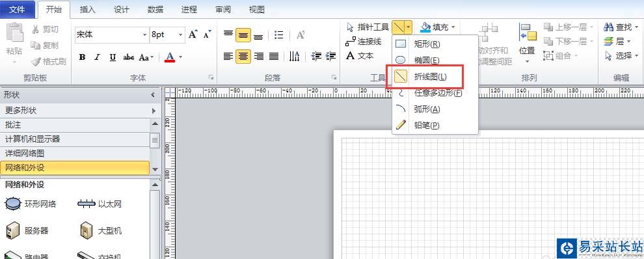
Task: Switch to the 插入 ribbon tab
Action: [87, 10]
